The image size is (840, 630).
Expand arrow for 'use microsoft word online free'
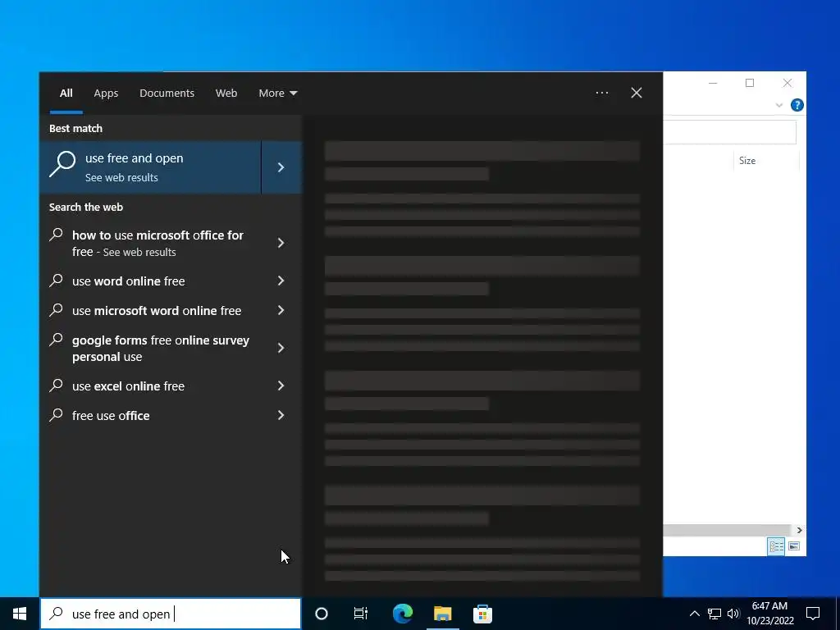tap(281, 310)
